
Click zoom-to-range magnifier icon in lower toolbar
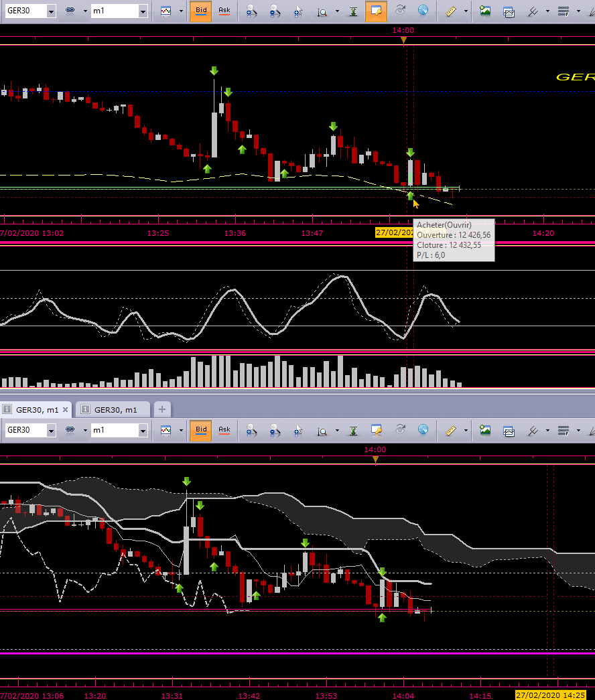pyautogui.click(x=322, y=430)
